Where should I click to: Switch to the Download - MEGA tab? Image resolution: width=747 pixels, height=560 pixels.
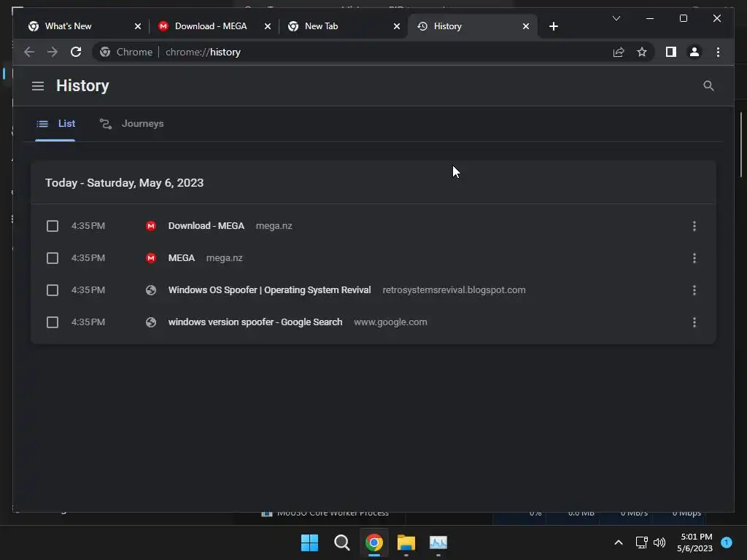[x=214, y=26]
